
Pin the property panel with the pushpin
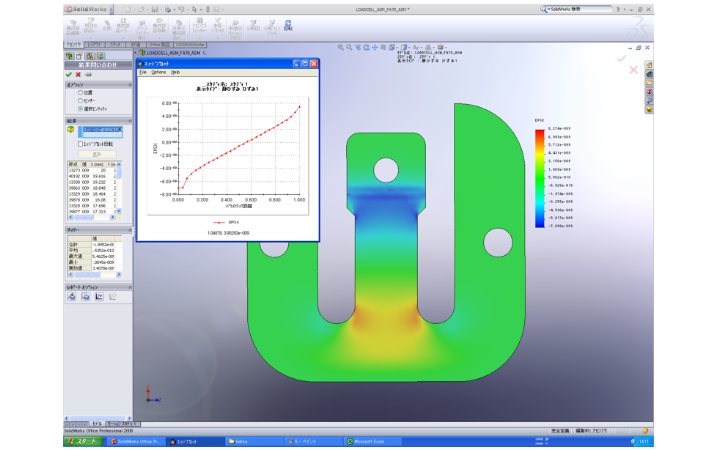[x=89, y=74]
